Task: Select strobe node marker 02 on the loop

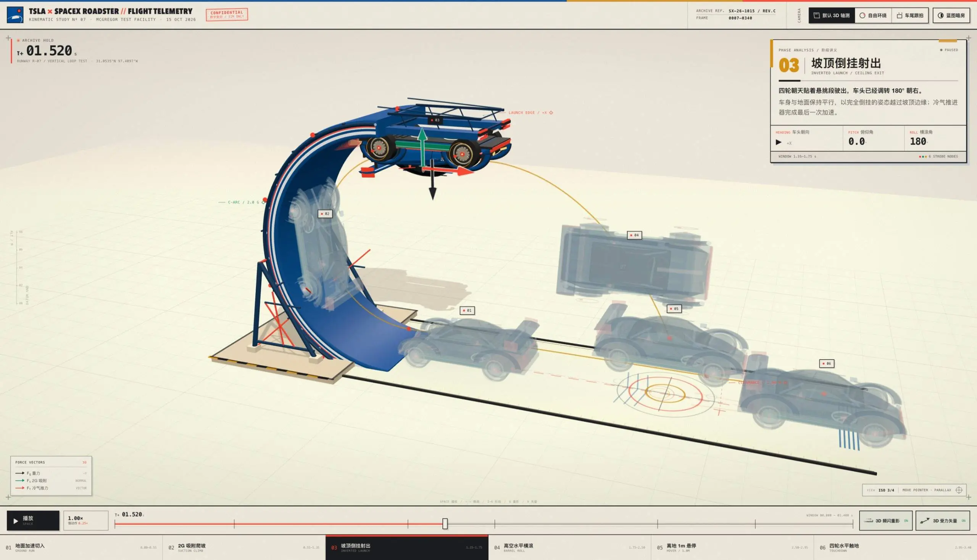Action: coord(325,213)
